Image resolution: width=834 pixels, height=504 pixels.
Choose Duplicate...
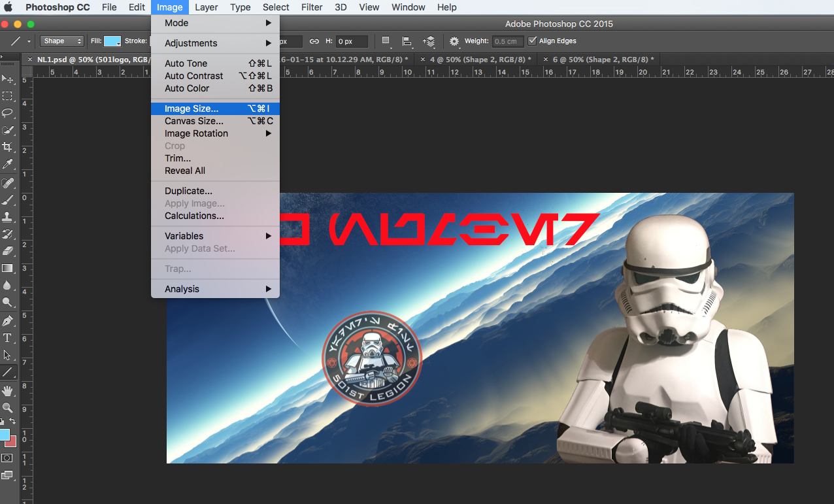tap(215, 191)
